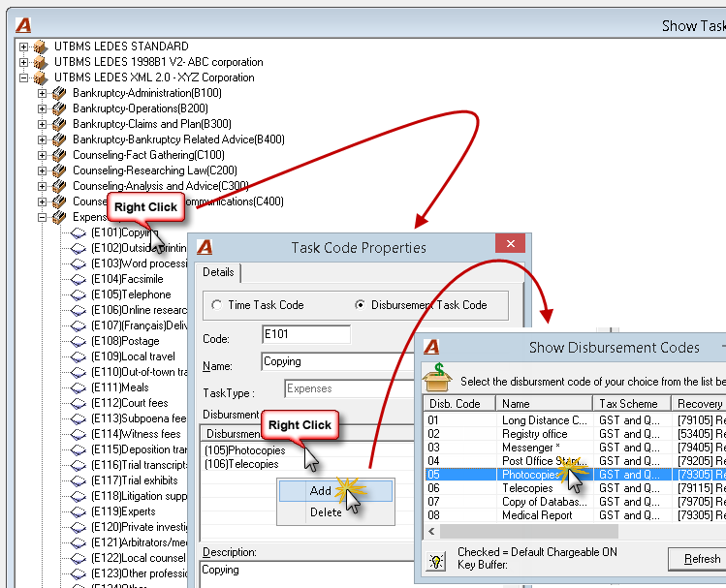Click the Bankruptcy-Claims and Plan(B300) folder icon
This screenshot has height=588, width=726.
(x=59, y=124)
